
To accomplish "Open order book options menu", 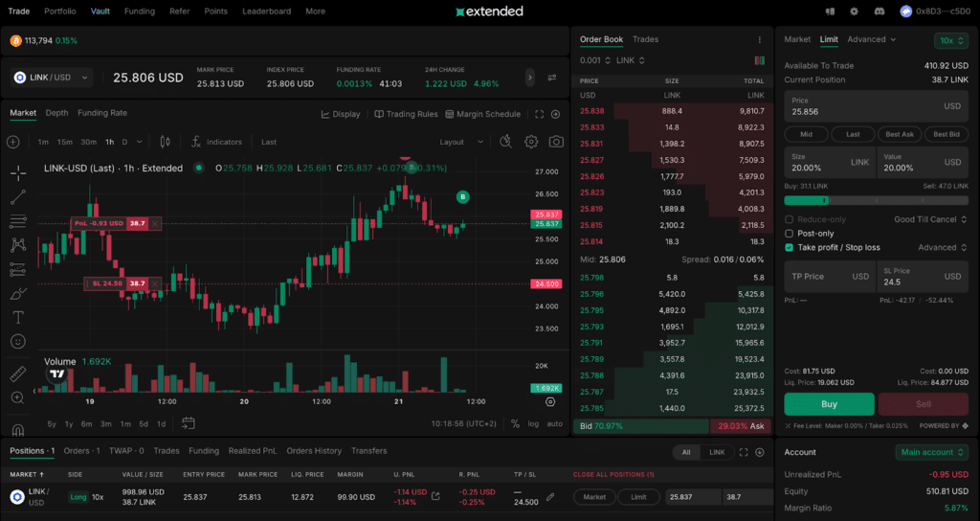I will [x=760, y=39].
